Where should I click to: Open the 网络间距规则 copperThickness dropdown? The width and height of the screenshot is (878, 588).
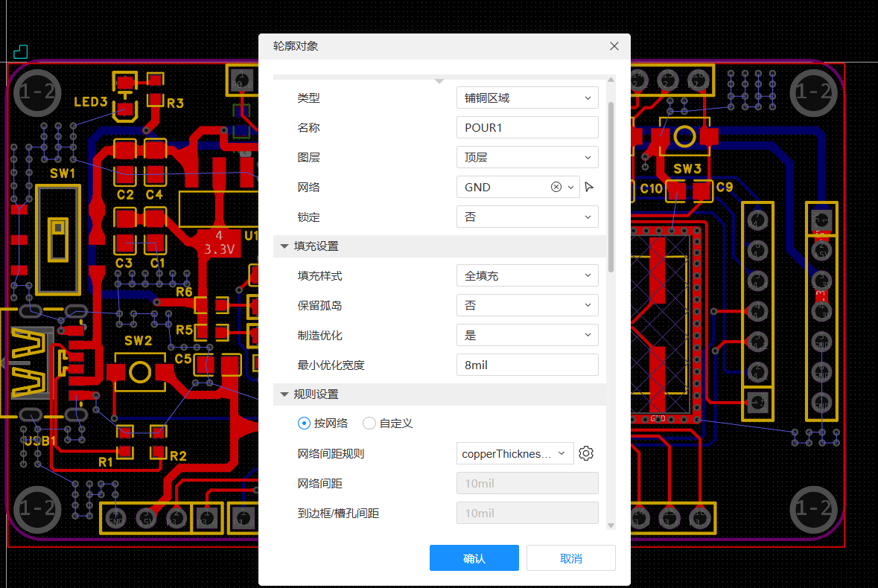(515, 454)
